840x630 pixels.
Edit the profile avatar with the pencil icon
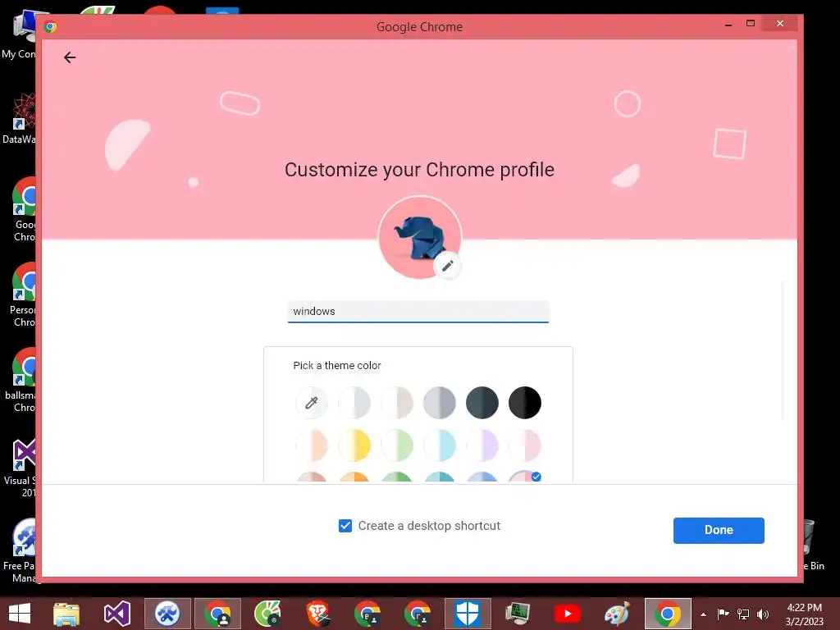[448, 266]
